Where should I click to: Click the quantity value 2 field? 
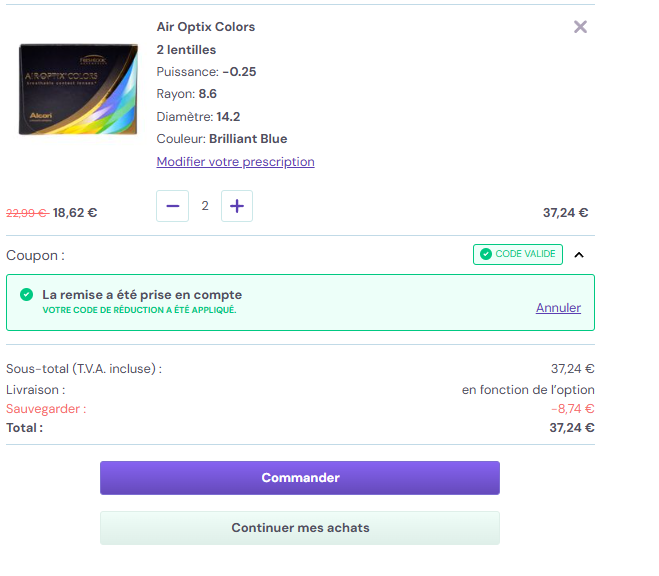[205, 206]
